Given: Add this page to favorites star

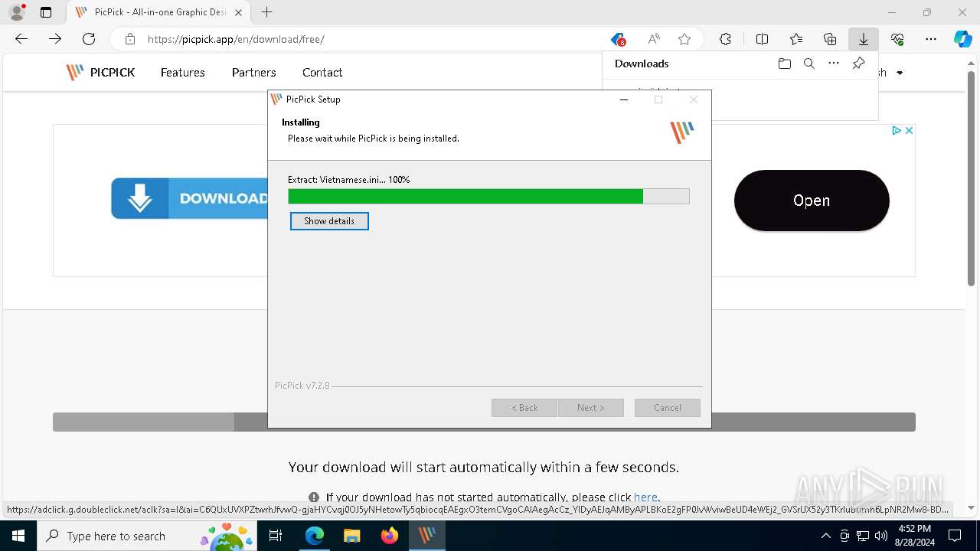Looking at the screenshot, I should pyautogui.click(x=684, y=39).
